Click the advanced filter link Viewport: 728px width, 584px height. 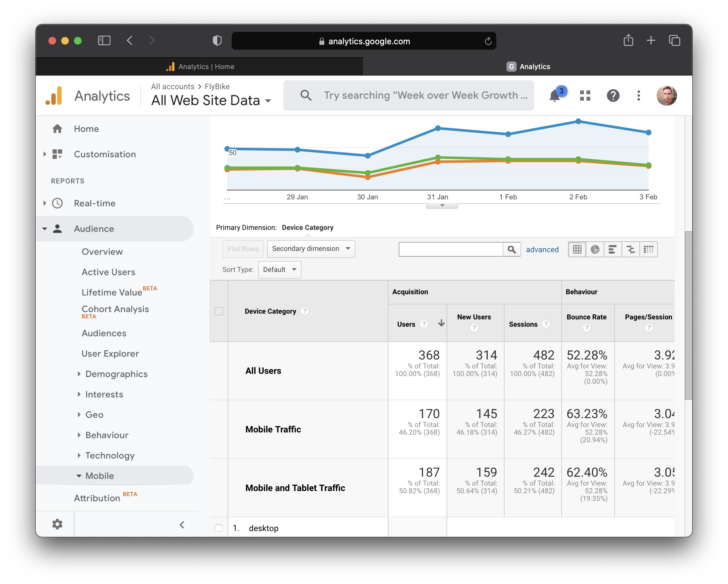pyautogui.click(x=542, y=249)
